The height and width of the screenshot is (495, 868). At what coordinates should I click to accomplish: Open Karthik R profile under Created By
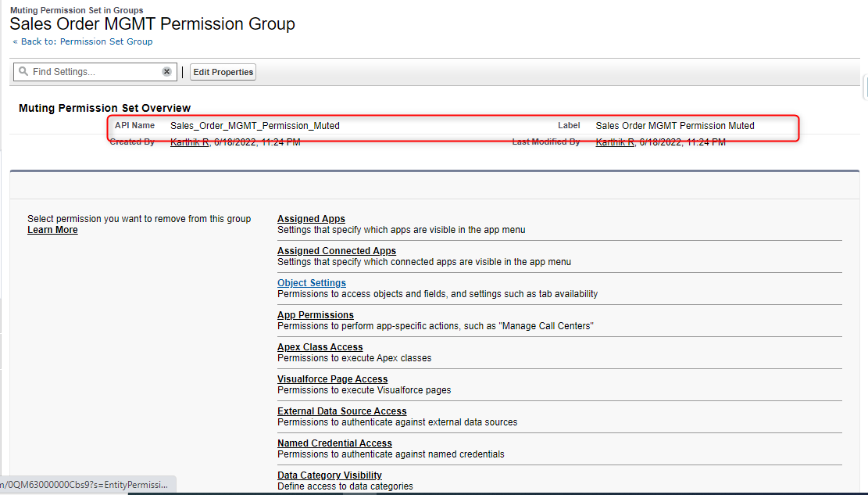point(188,142)
